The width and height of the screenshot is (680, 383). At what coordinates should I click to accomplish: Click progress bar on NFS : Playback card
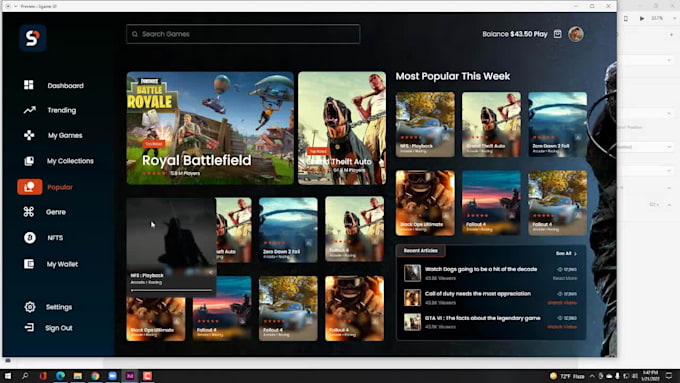coord(172,290)
